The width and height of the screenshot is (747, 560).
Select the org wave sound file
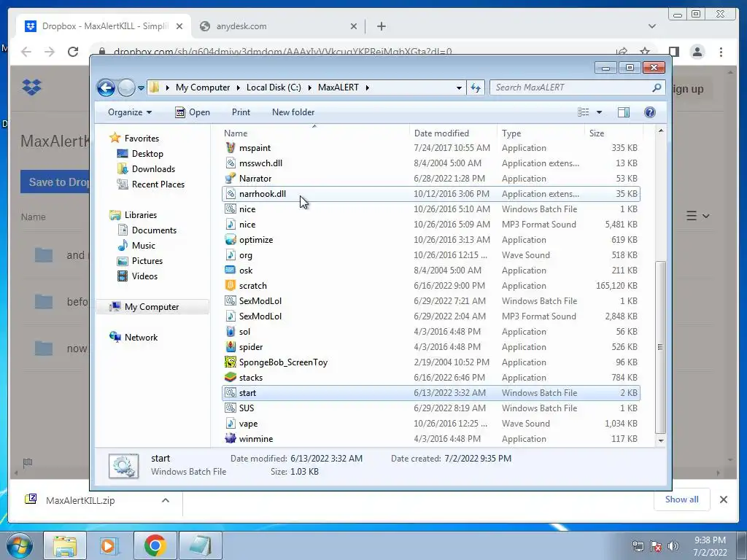431,254
